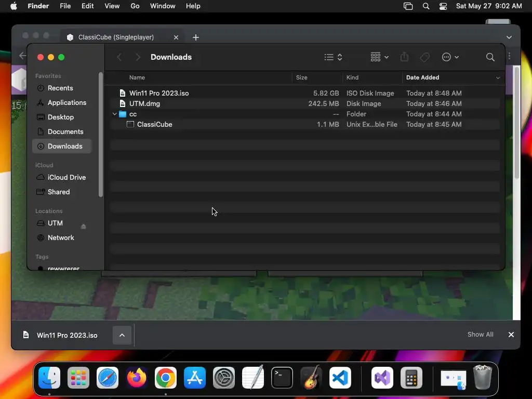Launch Safari from the Dock
This screenshot has height=399, width=532.
pos(108,378)
